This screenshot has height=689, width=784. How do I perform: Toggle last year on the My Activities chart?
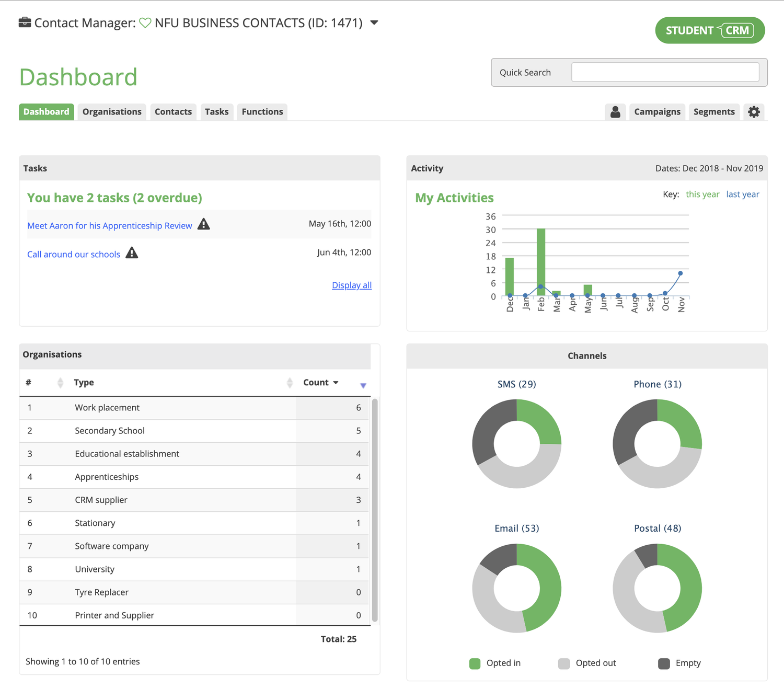(x=743, y=194)
